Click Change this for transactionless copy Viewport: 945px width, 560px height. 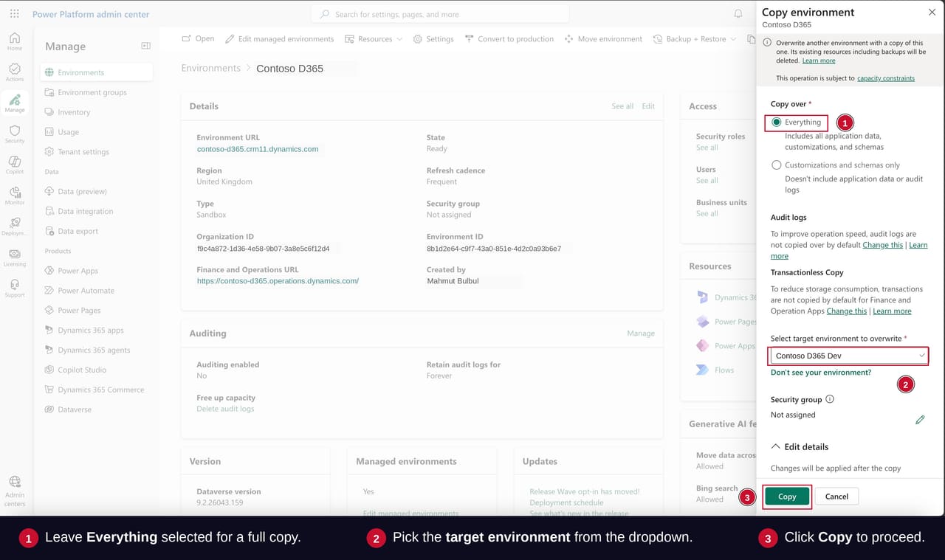pos(847,311)
